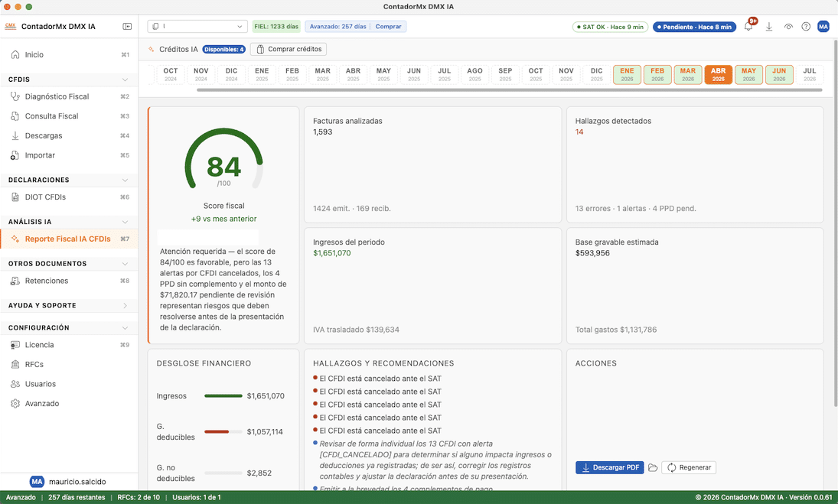Select the ENE 2026 month
Screen dimensions: 838x504
click(627, 75)
